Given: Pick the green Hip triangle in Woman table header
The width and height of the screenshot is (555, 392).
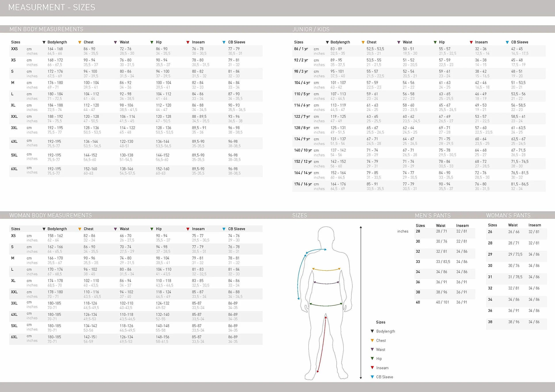Looking at the screenshot, I should coord(152,229).
